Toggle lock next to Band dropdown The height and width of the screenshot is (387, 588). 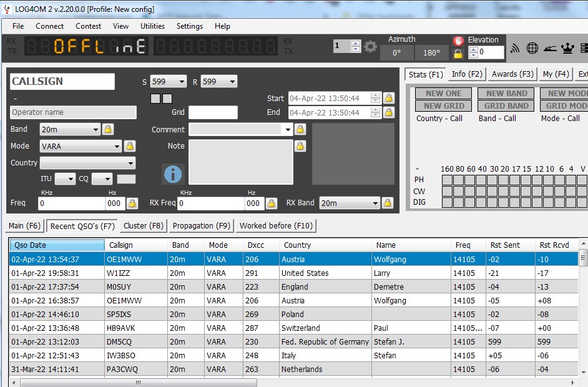click(108, 129)
